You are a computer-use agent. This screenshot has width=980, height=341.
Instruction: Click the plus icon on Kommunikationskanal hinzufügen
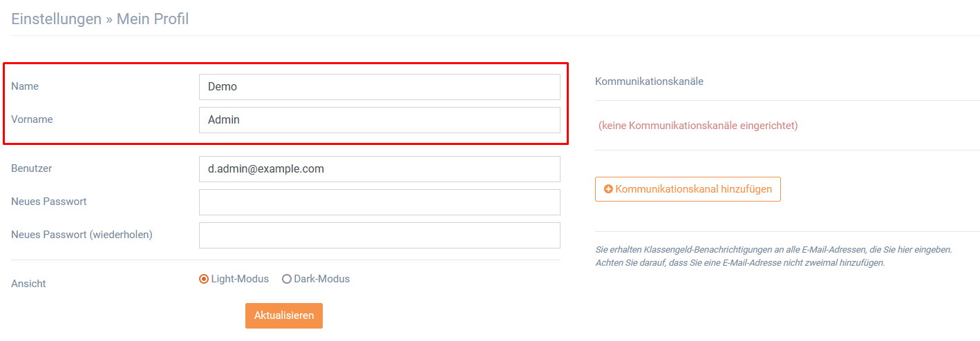click(608, 189)
